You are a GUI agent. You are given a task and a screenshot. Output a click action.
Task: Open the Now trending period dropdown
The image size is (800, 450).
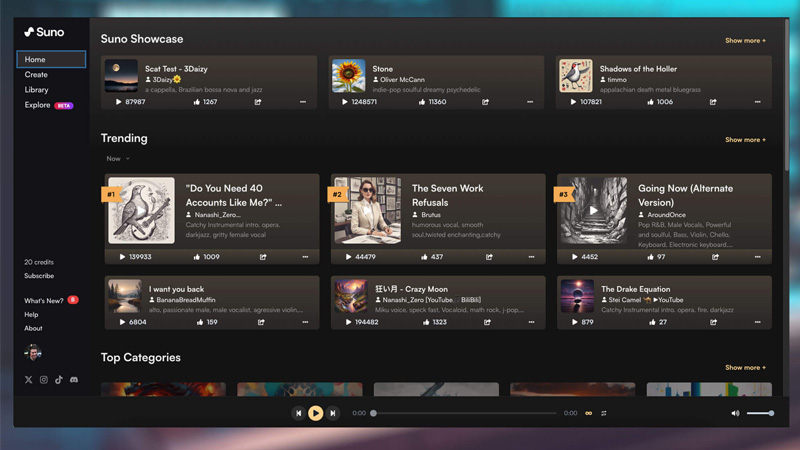[x=118, y=159]
